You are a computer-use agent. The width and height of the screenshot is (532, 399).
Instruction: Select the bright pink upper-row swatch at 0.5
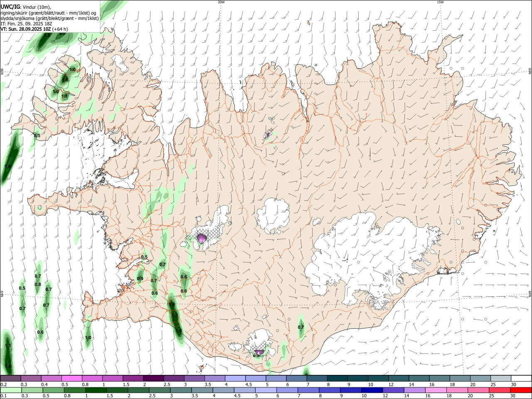72,378
